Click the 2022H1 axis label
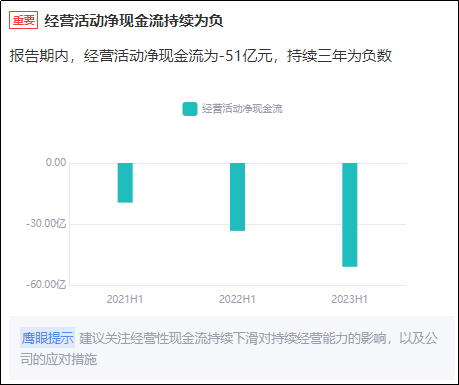The width and height of the screenshot is (459, 385). tap(237, 299)
